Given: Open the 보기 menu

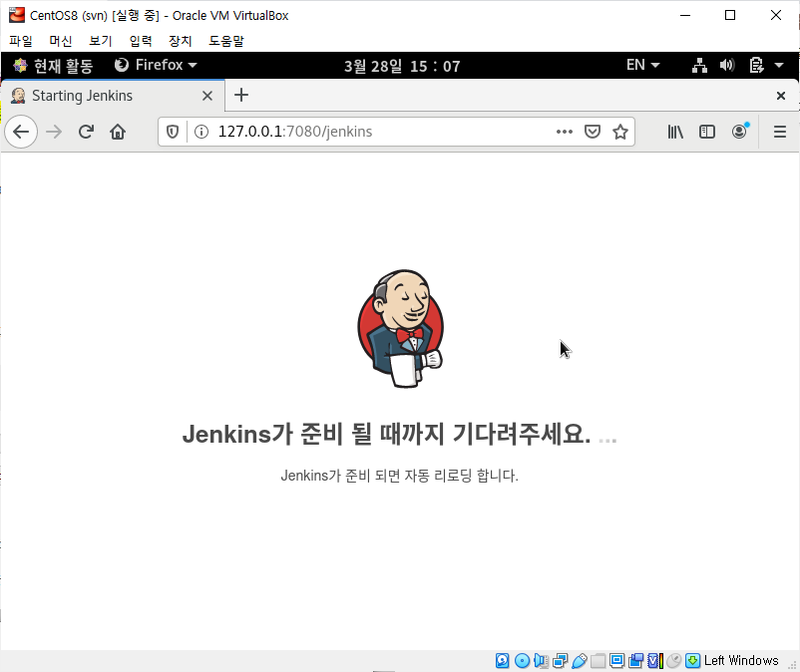Looking at the screenshot, I should (100, 41).
